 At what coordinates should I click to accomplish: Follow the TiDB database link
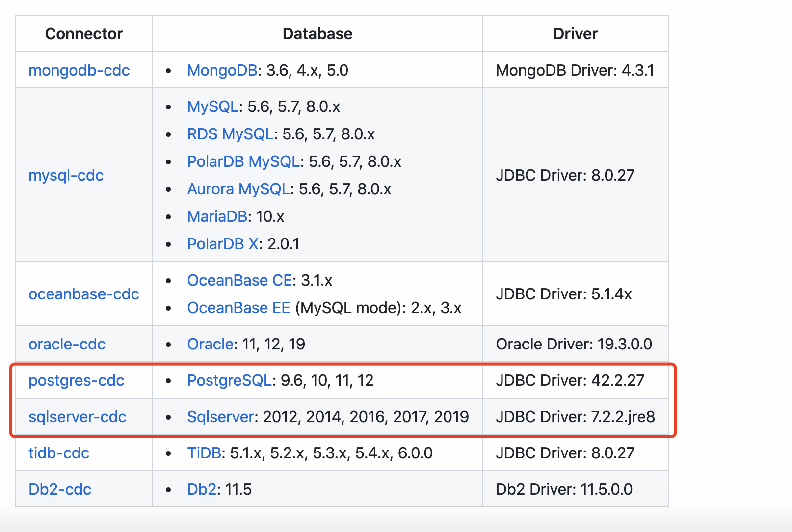coord(204,453)
